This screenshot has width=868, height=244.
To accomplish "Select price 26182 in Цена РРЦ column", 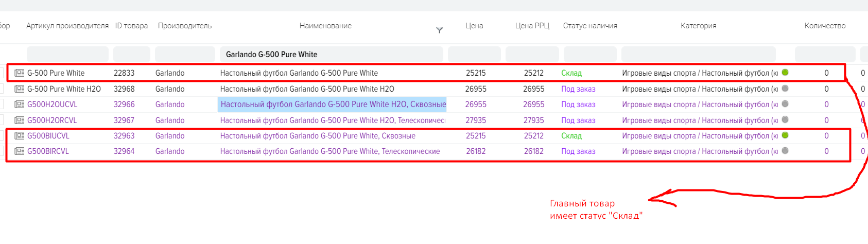I will click(534, 151).
